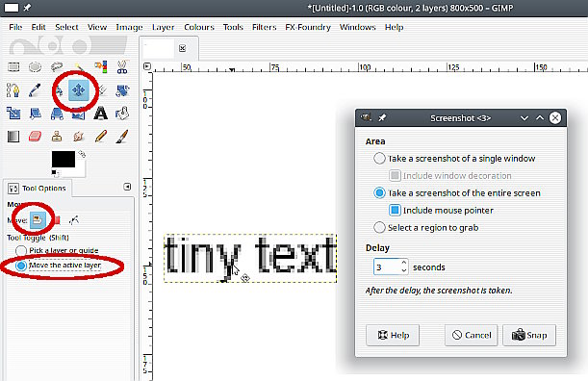Increase delay seconds with up arrow
Image resolution: width=588 pixels, height=381 pixels.
point(404,263)
